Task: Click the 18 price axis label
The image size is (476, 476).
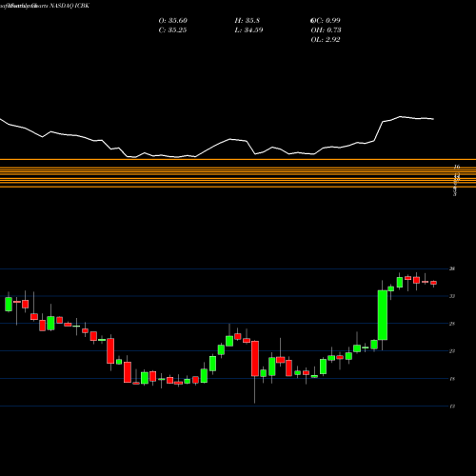Action: (x=452, y=379)
